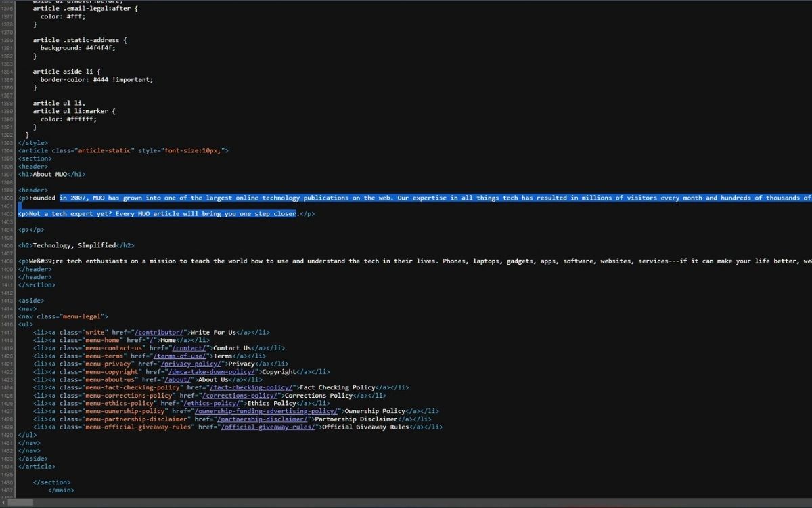
Task: Follow the /terms-of-use/ link
Action: click(179, 356)
